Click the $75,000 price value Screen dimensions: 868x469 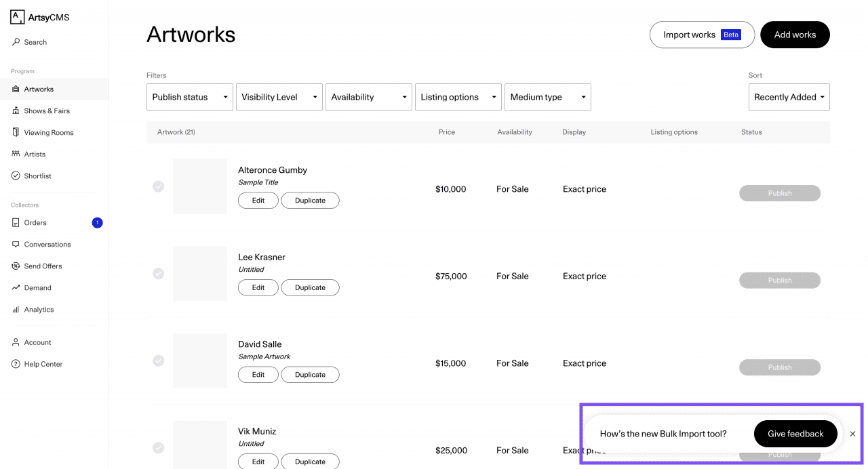pyautogui.click(x=451, y=276)
